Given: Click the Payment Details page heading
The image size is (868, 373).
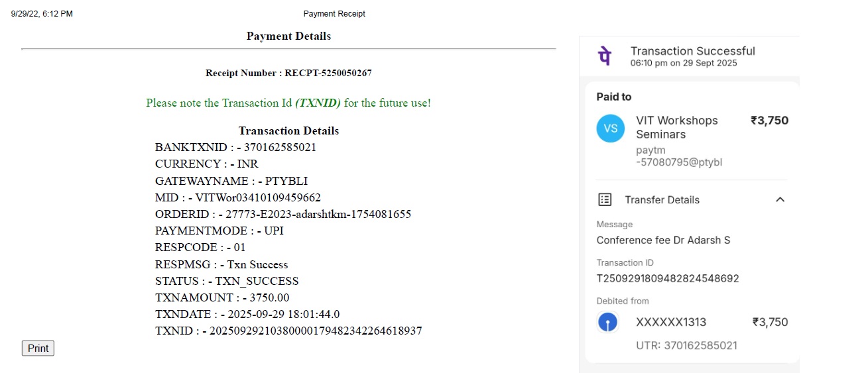Looking at the screenshot, I should [288, 36].
